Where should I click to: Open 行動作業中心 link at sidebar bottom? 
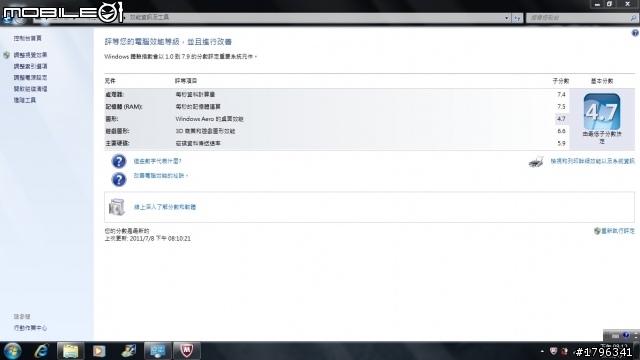click(30, 328)
